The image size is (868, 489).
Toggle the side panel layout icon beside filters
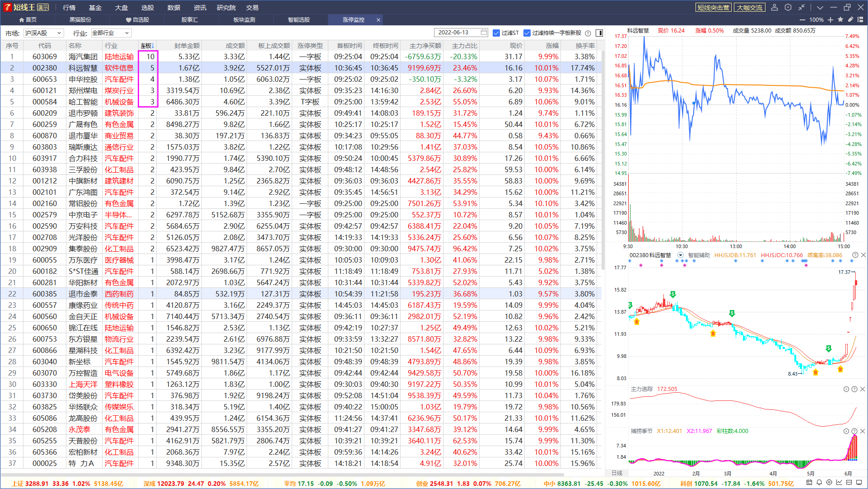[599, 33]
